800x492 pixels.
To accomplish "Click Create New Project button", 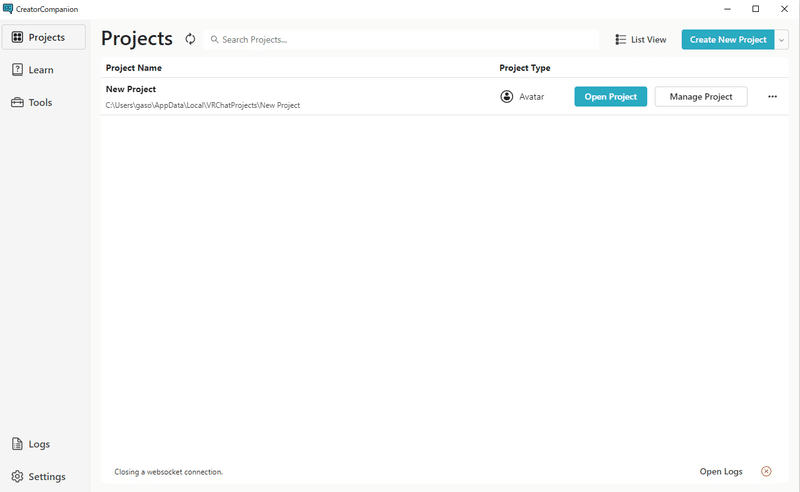I will 728,39.
